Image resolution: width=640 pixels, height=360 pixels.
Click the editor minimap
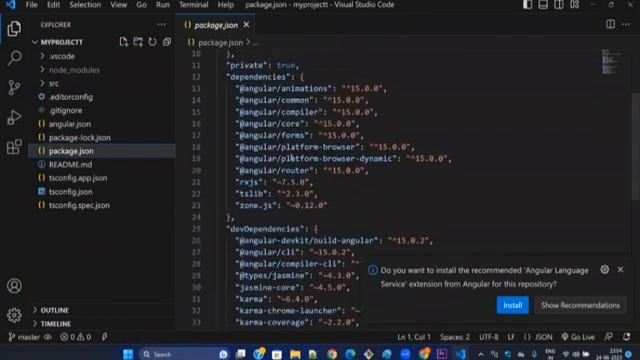coord(611,62)
